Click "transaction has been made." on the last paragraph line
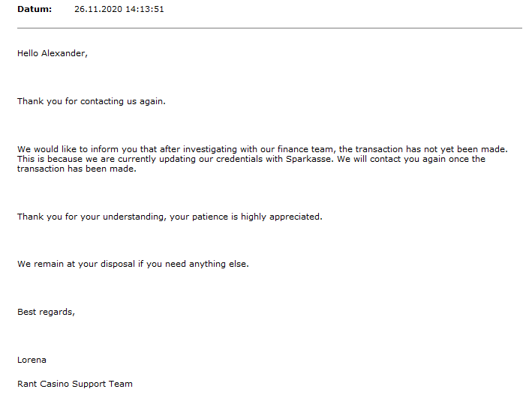 click(77, 169)
